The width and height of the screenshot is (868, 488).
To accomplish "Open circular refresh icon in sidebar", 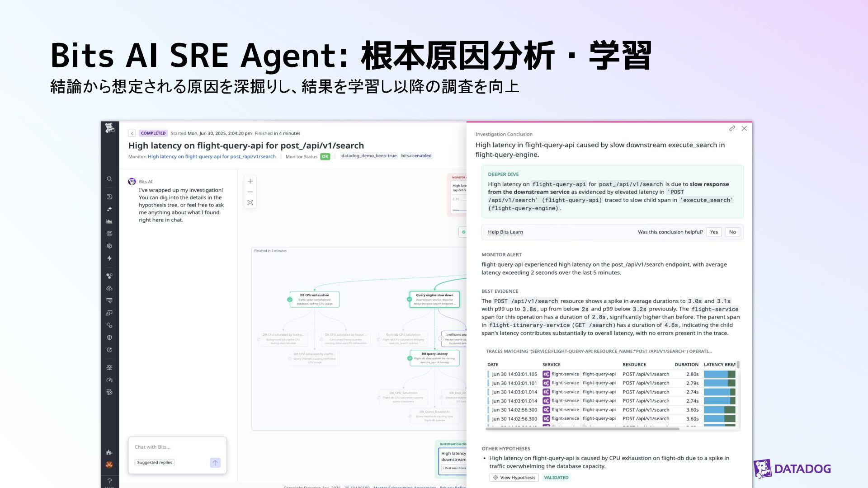I will 109,350.
